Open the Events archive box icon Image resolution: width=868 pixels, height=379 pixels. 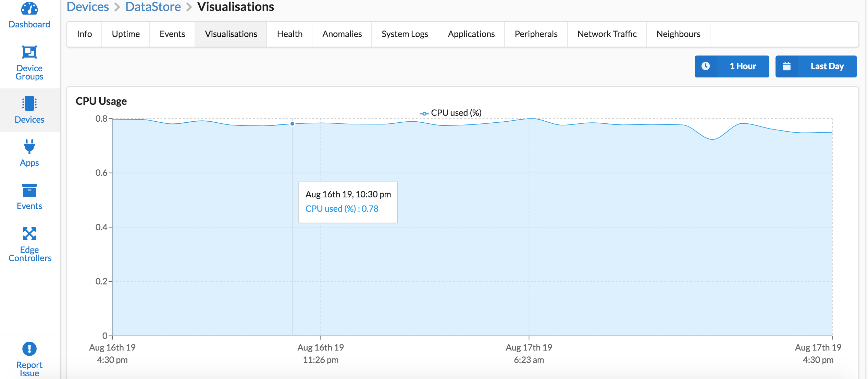tap(29, 191)
